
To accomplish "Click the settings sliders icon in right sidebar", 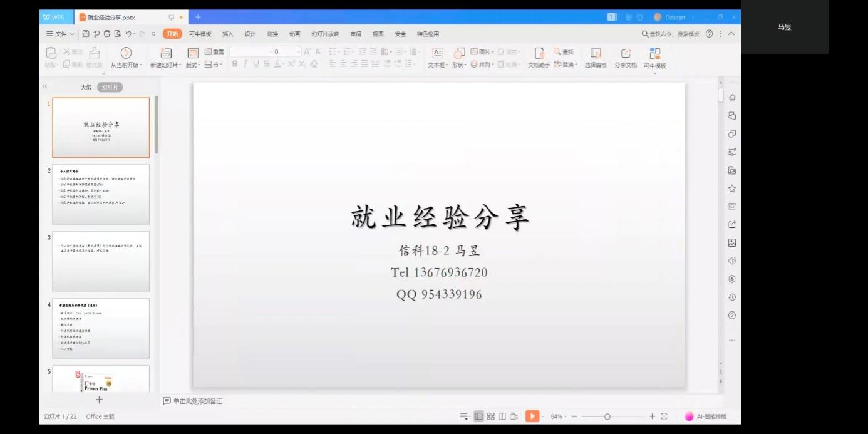I will [x=732, y=152].
